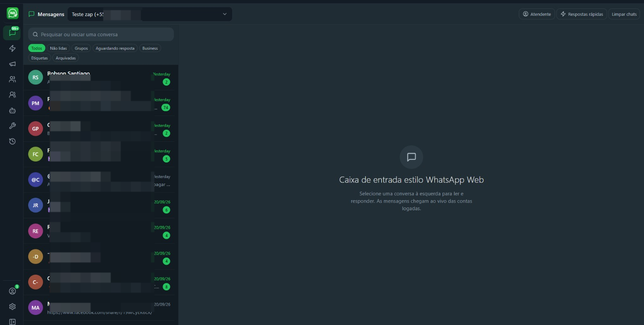Click the MA avatar
Screen dimensions: 644x325
click(x=35, y=308)
